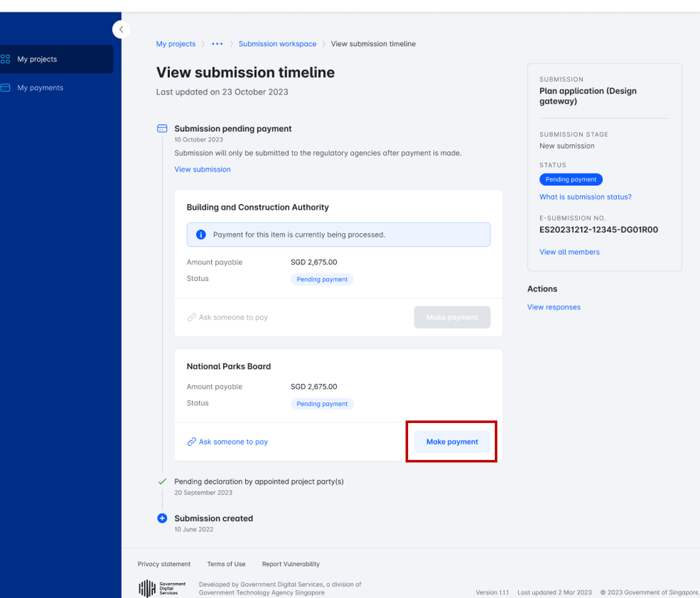Go to the Submission workspace breadcrumb
700x598 pixels.
pos(277,44)
